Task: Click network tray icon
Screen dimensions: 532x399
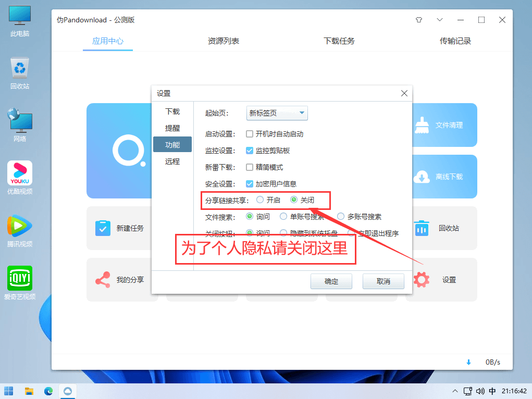Action: pyautogui.click(x=468, y=391)
